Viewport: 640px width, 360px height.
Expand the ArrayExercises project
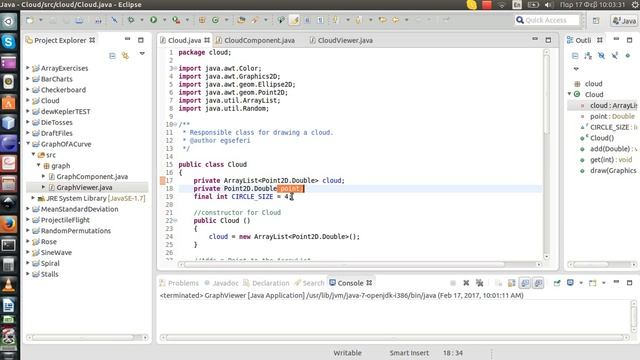tap(28, 67)
